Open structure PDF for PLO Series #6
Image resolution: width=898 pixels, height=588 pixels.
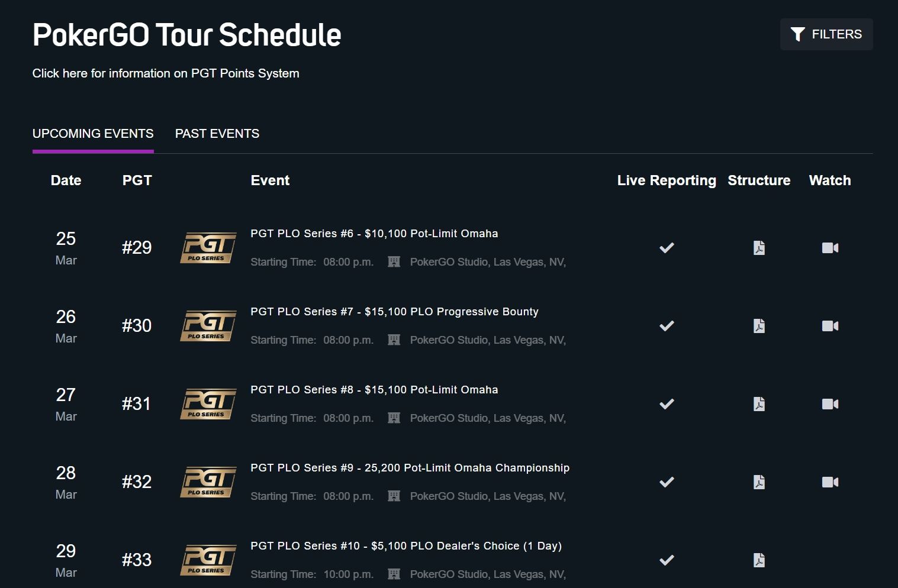click(759, 248)
